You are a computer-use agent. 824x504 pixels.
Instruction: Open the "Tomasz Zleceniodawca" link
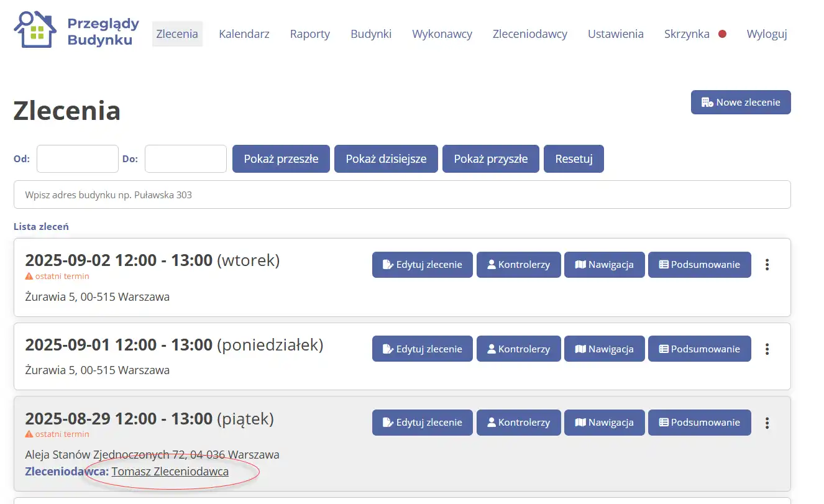pos(169,472)
